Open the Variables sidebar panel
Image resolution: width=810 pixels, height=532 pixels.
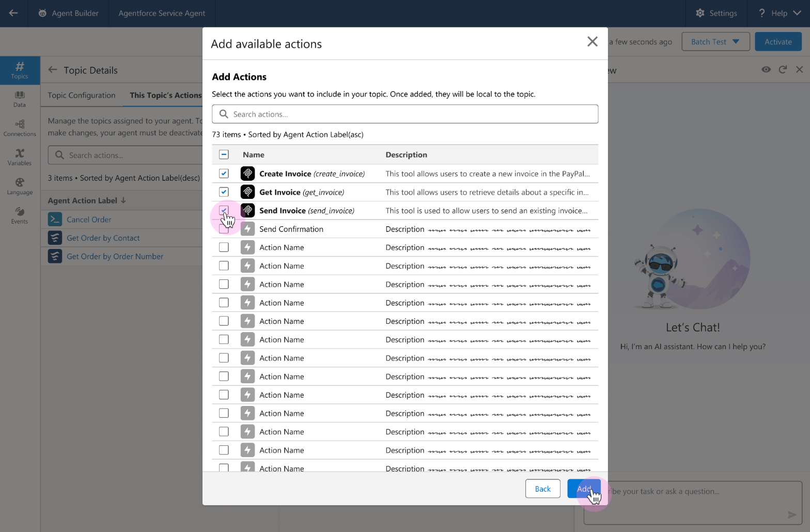tap(20, 157)
